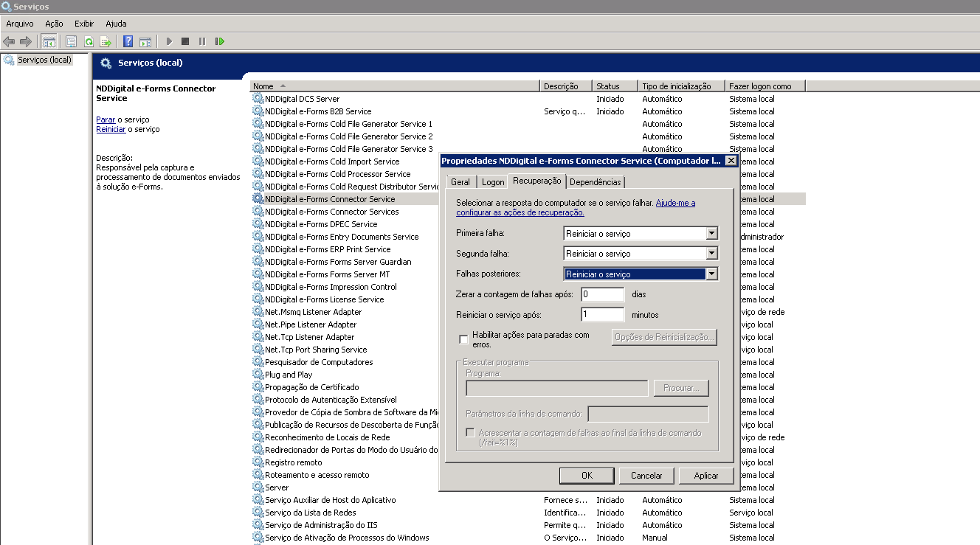Viewport: 980px width, 545px height.
Task: Stop the service using toolbar stop icon
Action: tap(185, 41)
